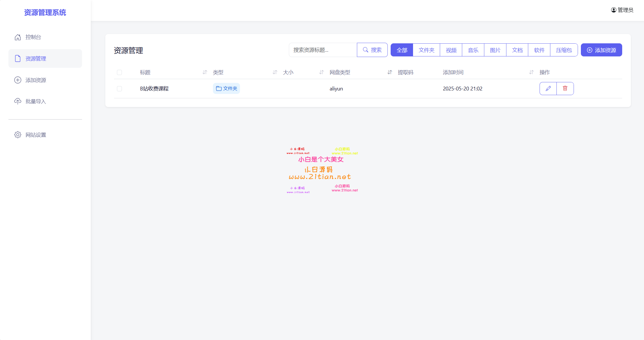Sort by 标题 using its sort arrows
644x340 pixels.
204,72
